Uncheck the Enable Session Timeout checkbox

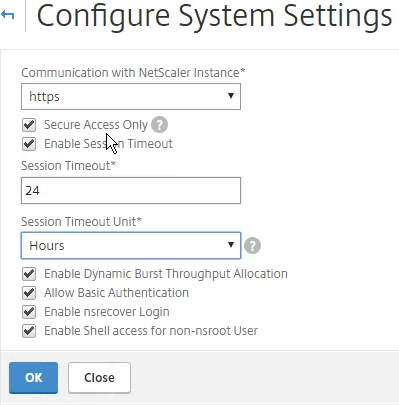[29, 144]
